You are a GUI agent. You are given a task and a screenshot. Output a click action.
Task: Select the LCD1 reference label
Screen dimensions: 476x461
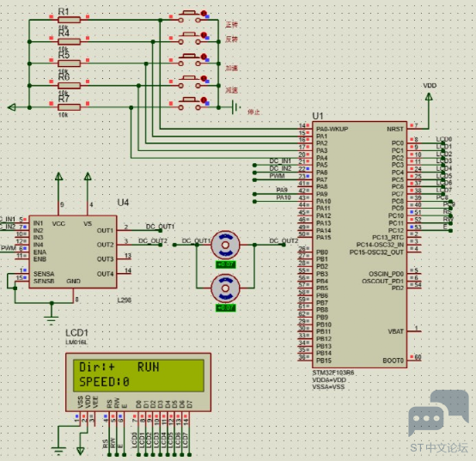pyautogui.click(x=76, y=333)
